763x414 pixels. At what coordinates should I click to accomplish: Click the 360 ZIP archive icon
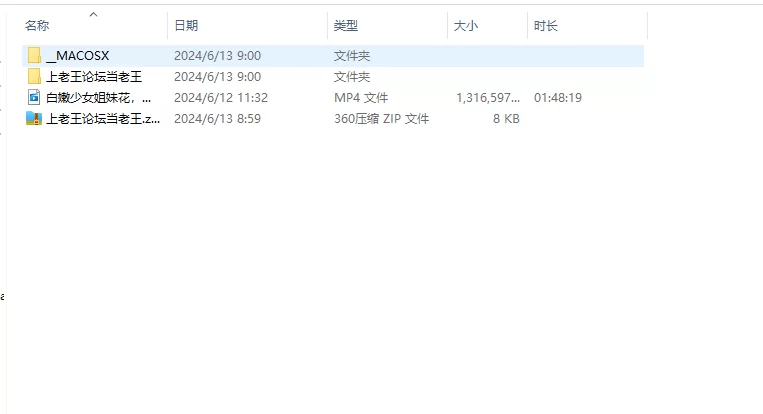click(x=34, y=118)
